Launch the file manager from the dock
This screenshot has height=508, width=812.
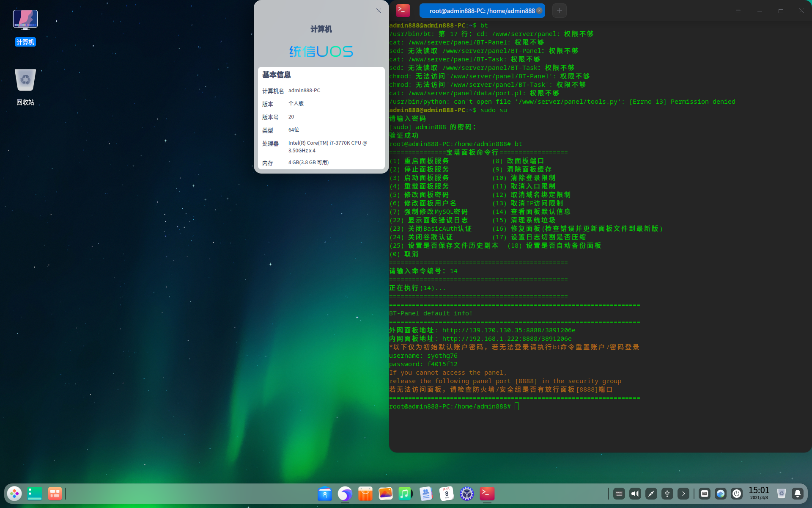[x=325, y=494]
